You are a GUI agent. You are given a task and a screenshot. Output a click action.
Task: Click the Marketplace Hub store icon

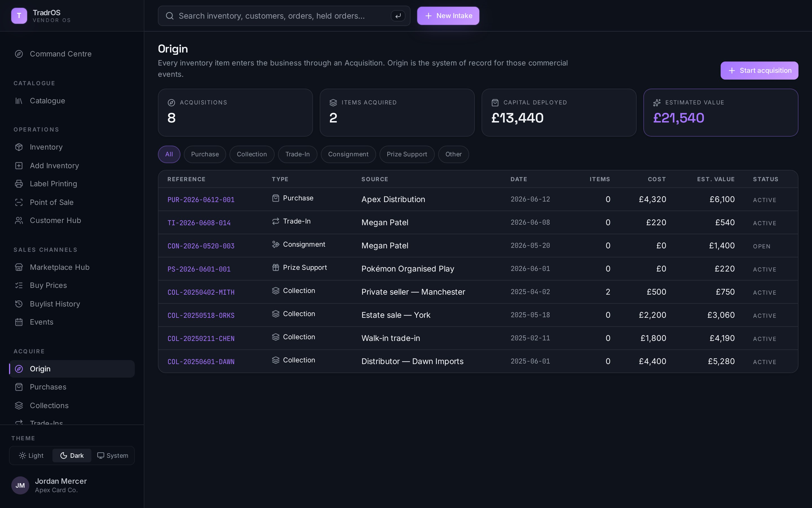[19, 267]
